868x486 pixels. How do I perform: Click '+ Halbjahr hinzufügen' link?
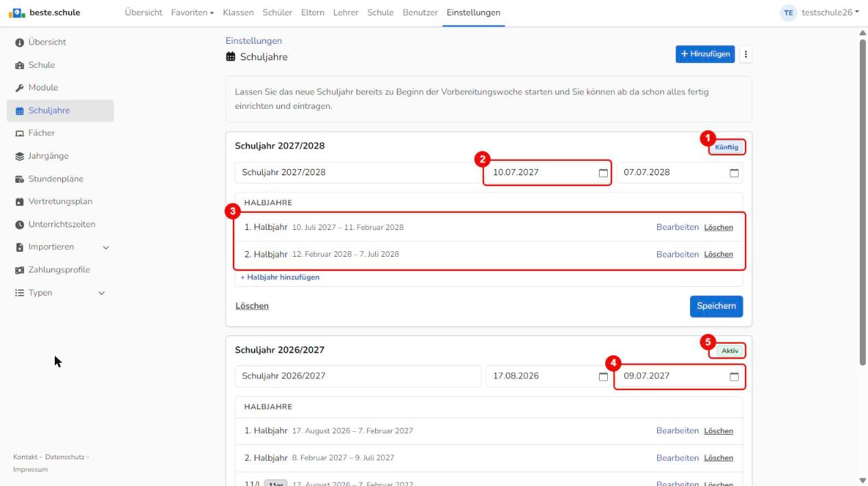click(x=280, y=277)
